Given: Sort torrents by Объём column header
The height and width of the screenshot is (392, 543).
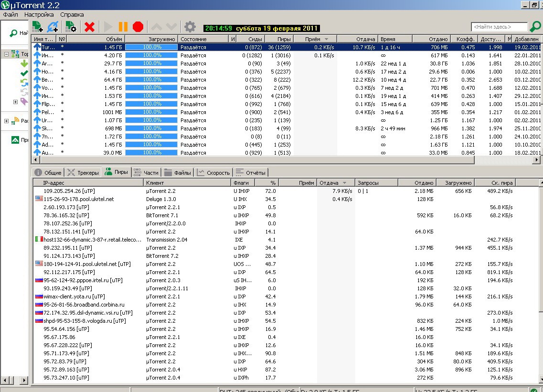Looking at the screenshot, I should tap(96, 39).
